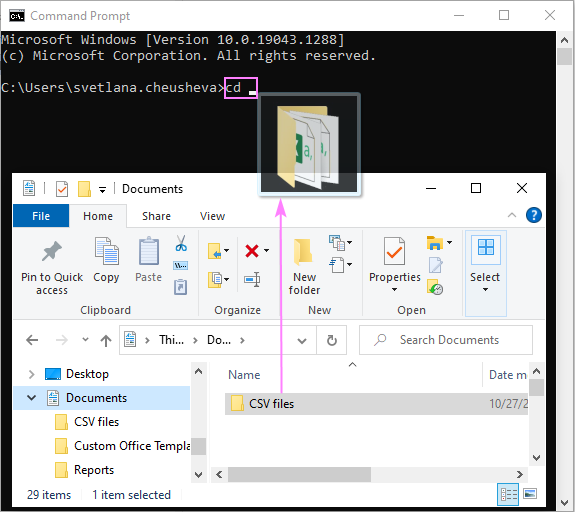Click the Cut scissors icon
Image resolution: width=575 pixels, height=512 pixels.
pos(181,243)
